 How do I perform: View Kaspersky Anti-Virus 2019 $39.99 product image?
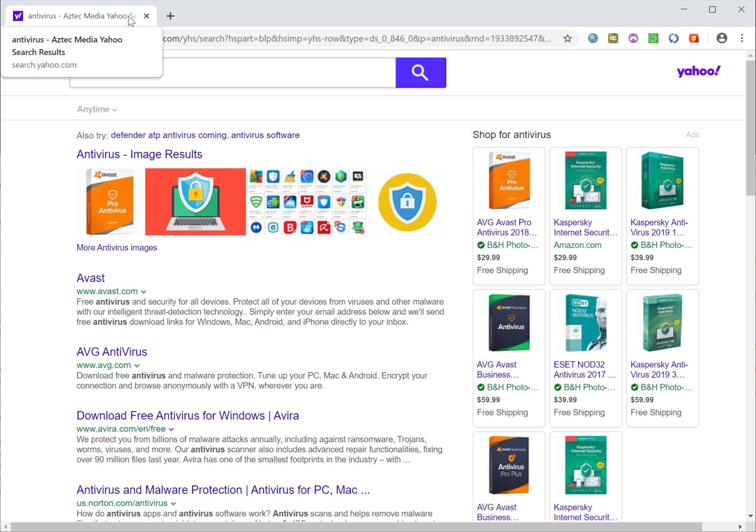pos(662,181)
